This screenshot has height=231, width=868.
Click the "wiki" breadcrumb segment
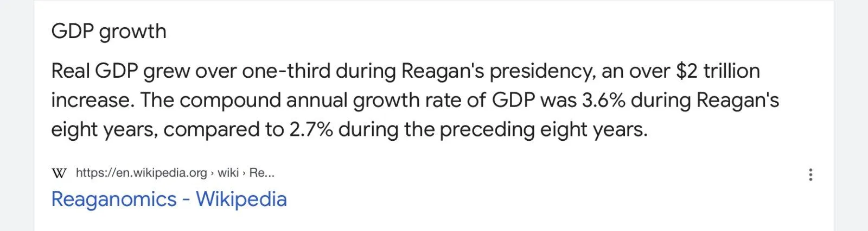[228, 173]
